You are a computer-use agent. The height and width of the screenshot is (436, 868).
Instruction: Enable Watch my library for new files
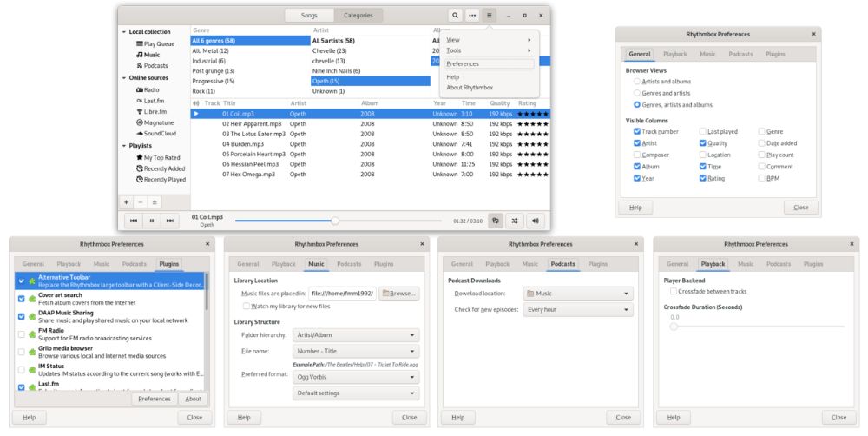tap(247, 306)
